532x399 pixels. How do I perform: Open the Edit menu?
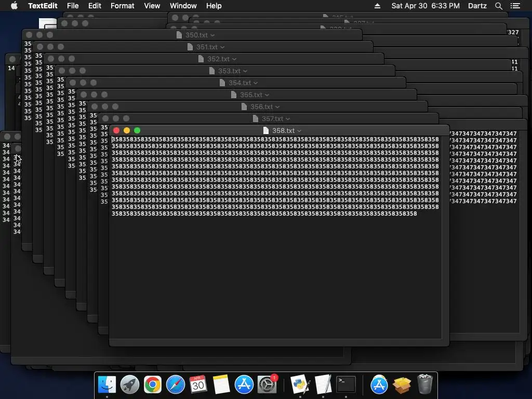(x=95, y=6)
